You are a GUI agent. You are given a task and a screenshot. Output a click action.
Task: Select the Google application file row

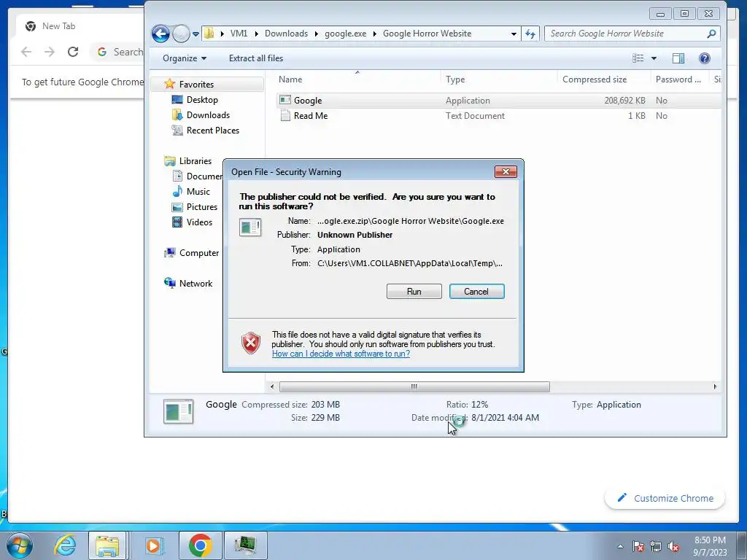[498, 101]
